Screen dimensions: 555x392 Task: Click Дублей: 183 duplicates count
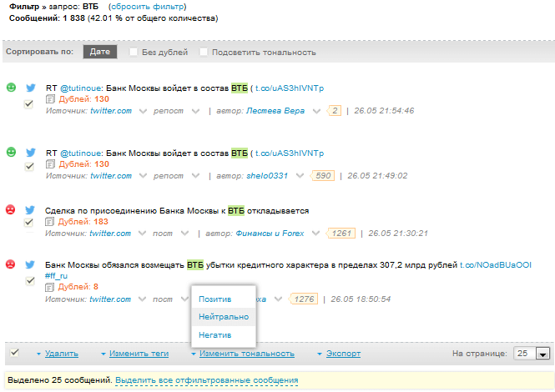[x=83, y=222]
